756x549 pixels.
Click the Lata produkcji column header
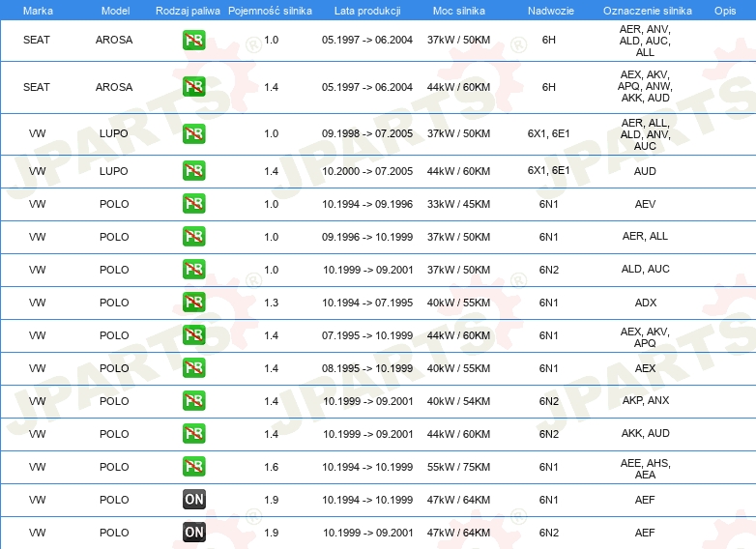367,11
